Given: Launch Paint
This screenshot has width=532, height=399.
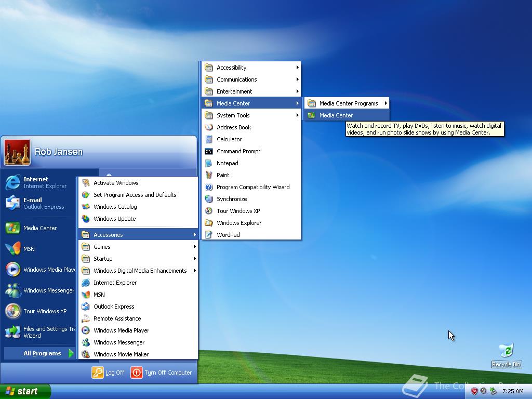Looking at the screenshot, I should tap(251, 175).
